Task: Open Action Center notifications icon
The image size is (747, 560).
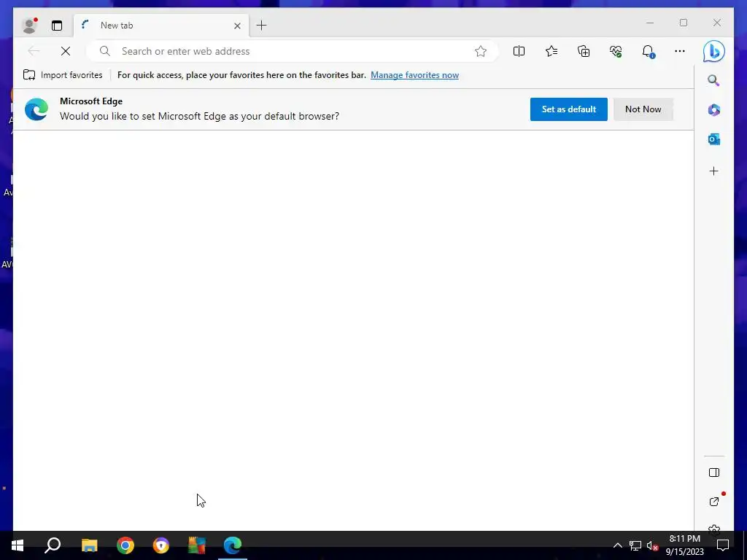Action: click(723, 545)
